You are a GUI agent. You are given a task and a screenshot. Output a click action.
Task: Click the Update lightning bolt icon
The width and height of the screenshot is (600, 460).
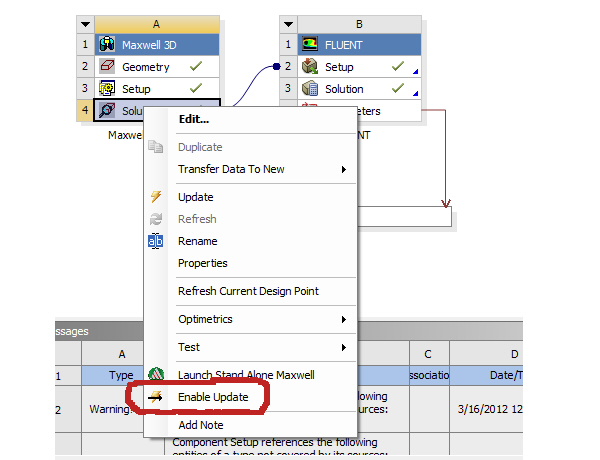(156, 197)
